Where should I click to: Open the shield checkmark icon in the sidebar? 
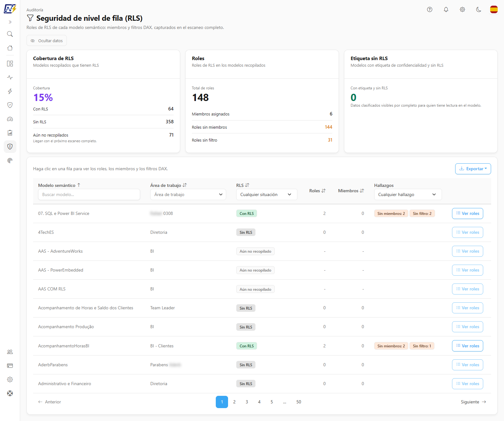tap(10, 105)
